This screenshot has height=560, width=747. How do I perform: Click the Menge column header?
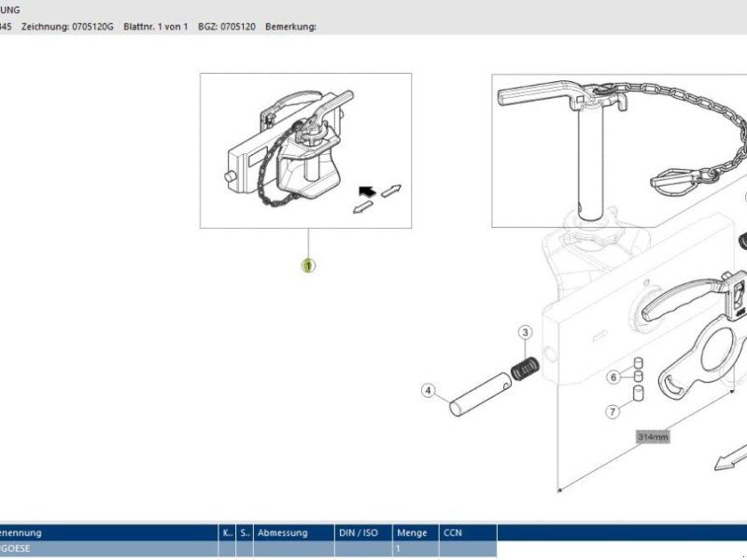(415, 533)
